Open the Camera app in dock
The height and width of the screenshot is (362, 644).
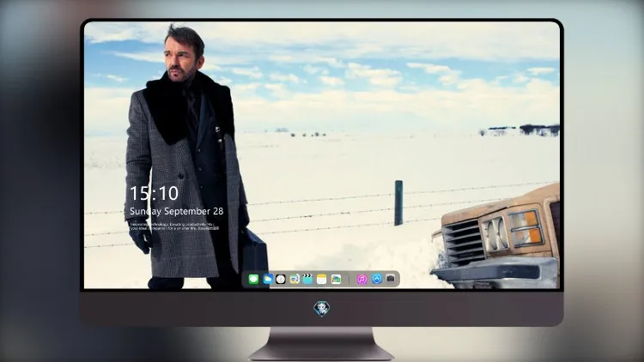click(x=391, y=279)
